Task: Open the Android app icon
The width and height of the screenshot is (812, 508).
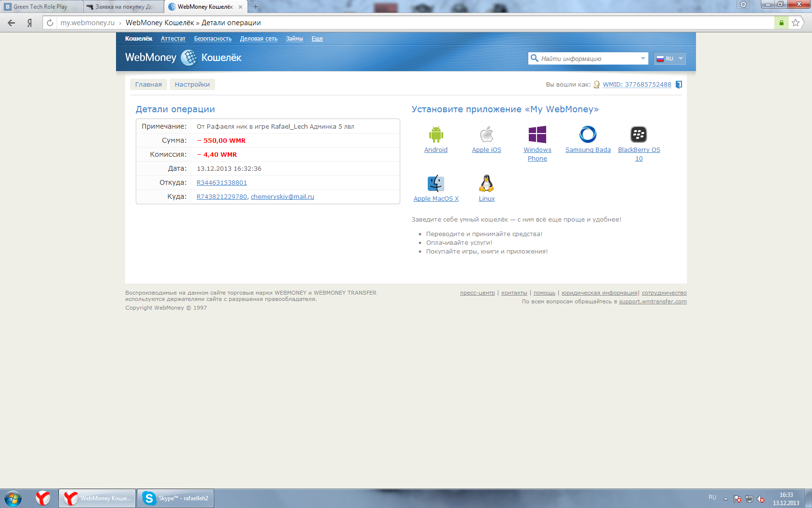Action: (436, 134)
